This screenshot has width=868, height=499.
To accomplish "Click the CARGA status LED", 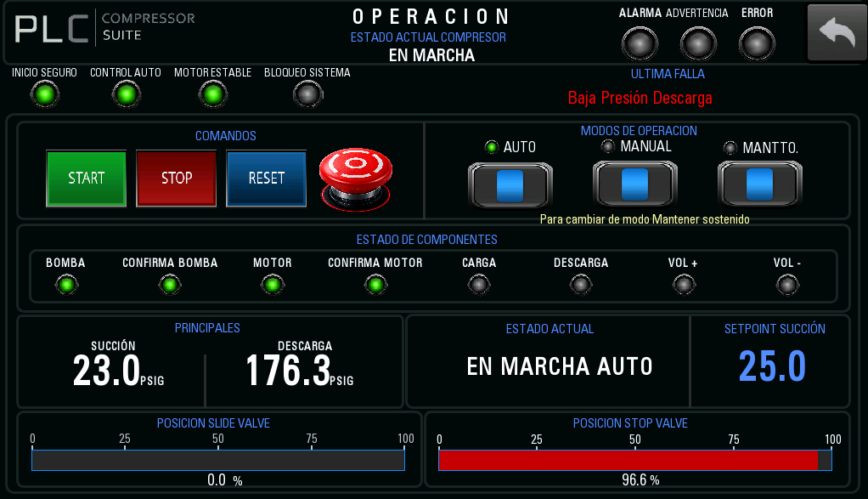I will click(x=479, y=285).
